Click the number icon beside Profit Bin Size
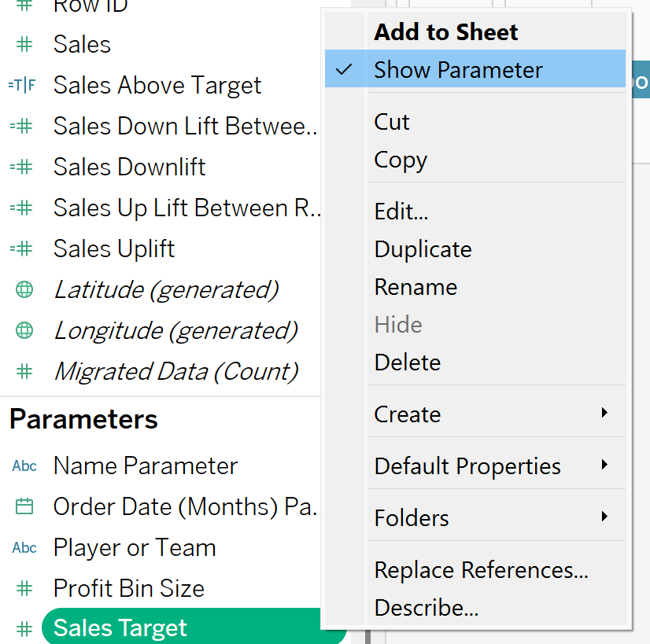Screen dimensions: 650x644 click(x=24, y=588)
